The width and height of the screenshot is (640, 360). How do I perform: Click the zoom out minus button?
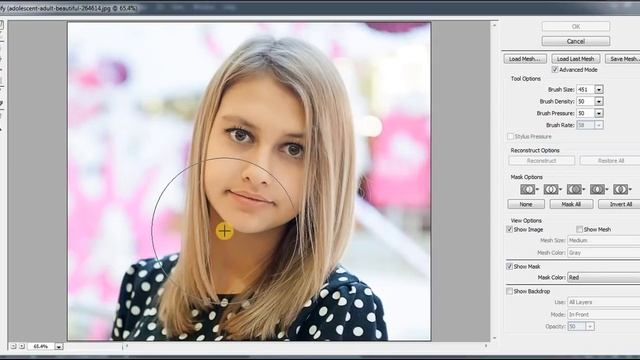(13, 346)
